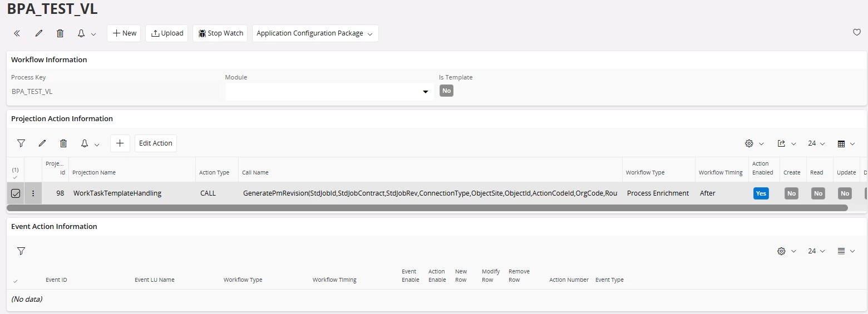Image resolution: width=868 pixels, height=314 pixels.
Task: Sort by Projection Name column
Action: [x=94, y=173]
